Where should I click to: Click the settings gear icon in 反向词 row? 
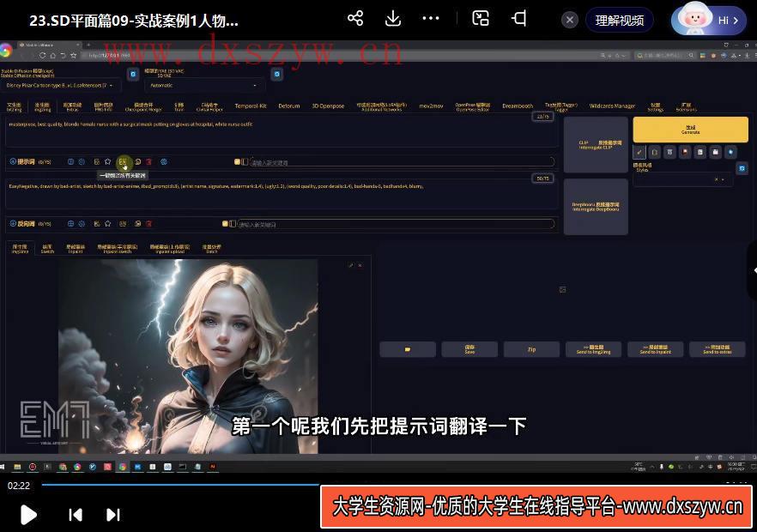[82, 223]
